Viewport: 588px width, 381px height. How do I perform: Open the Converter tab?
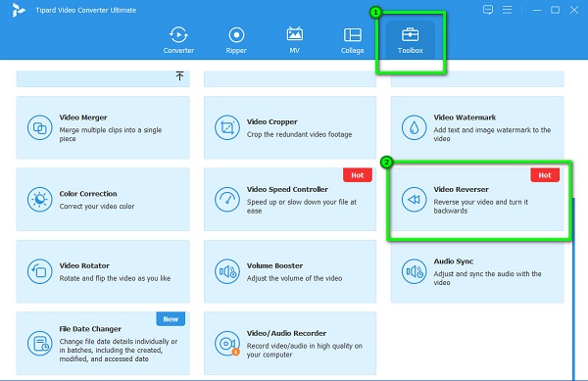[x=178, y=40]
